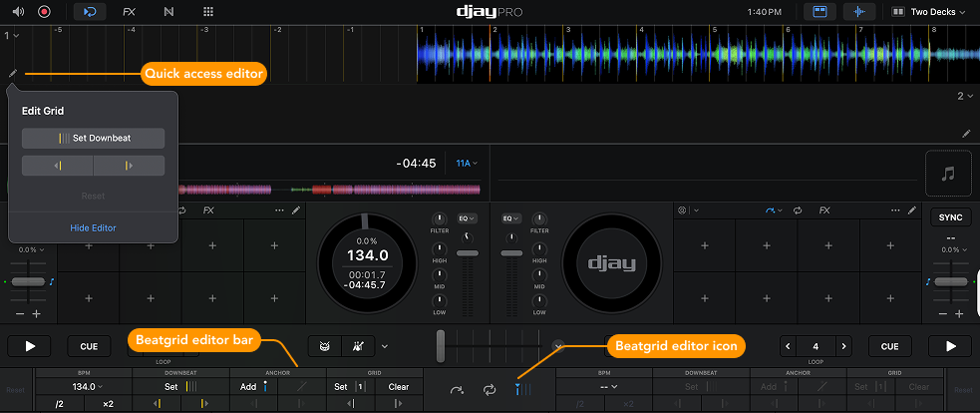The image size is (980, 413).
Task: Toggle the bottom center loop icon
Action: 490,390
